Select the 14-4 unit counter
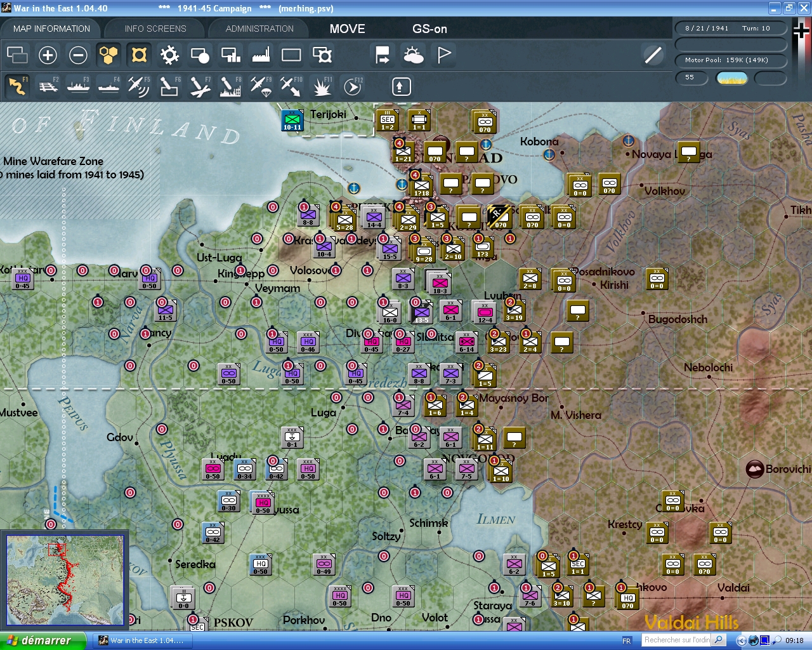Screen dimensions: 812x650 coord(374,218)
